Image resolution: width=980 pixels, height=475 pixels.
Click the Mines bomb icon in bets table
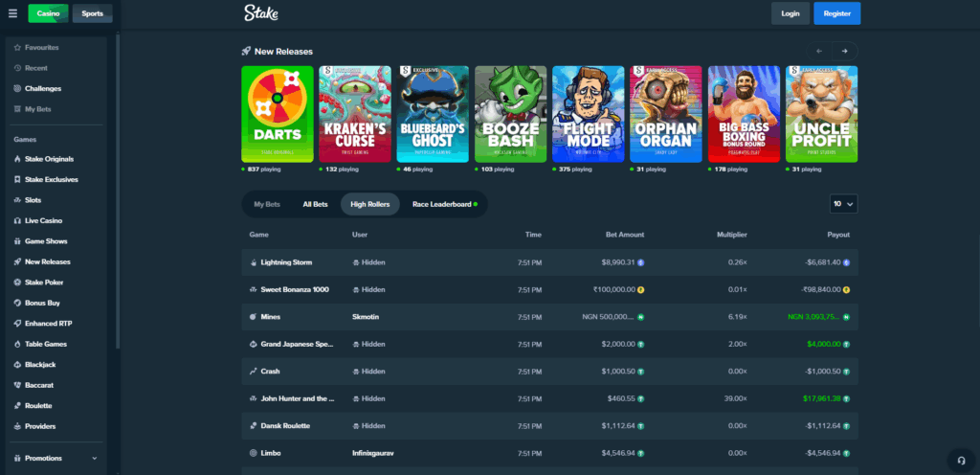point(253,317)
